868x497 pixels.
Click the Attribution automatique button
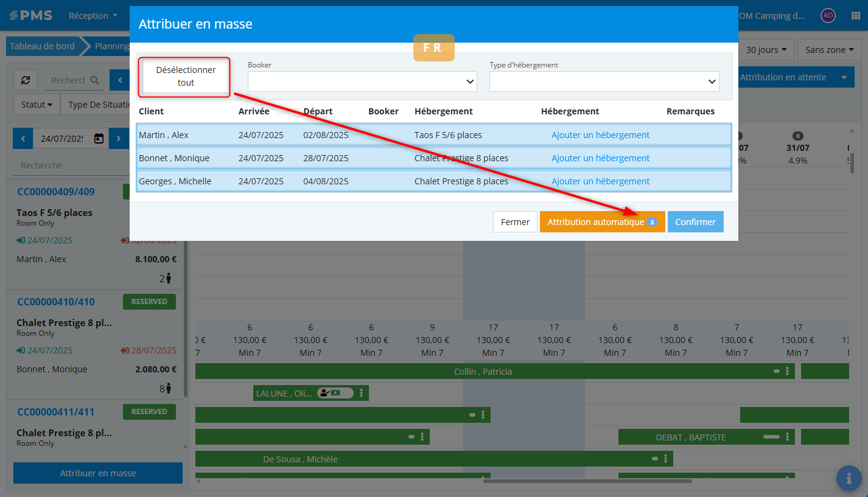coord(601,222)
